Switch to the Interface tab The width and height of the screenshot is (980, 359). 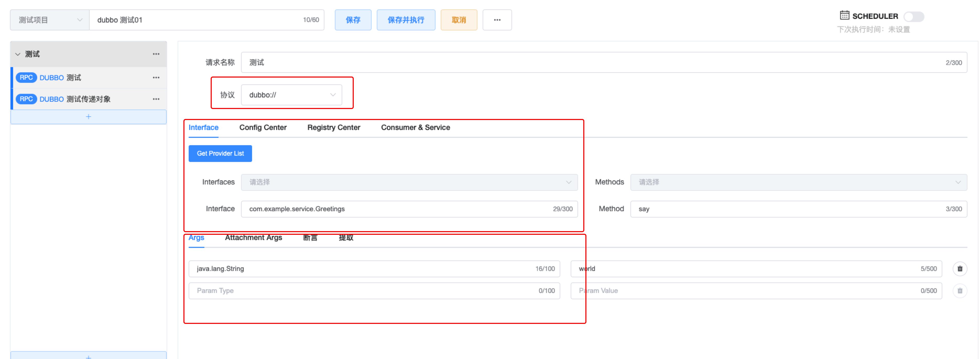click(x=203, y=128)
